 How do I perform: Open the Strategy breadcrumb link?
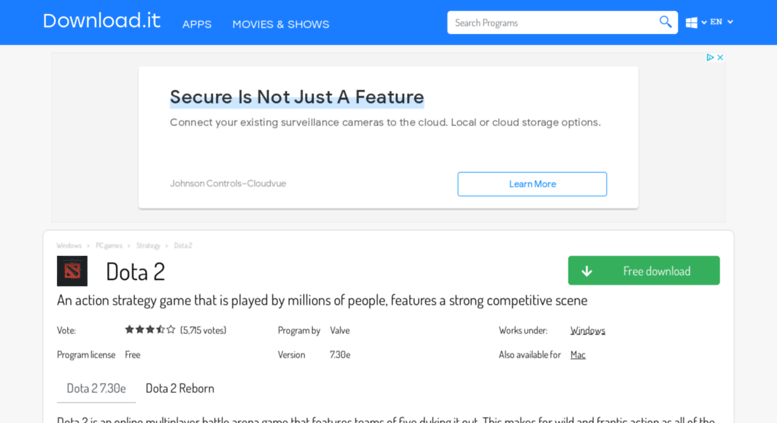[148, 246]
